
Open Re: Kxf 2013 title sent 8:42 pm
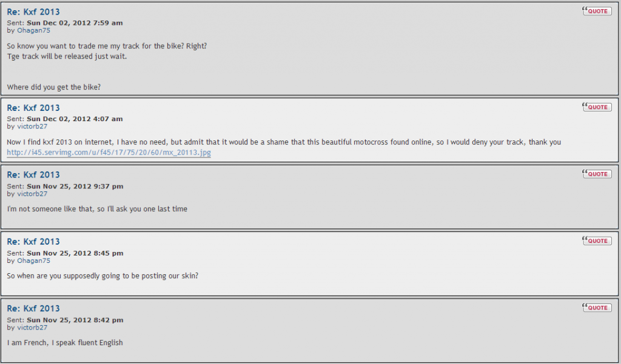[x=33, y=309]
